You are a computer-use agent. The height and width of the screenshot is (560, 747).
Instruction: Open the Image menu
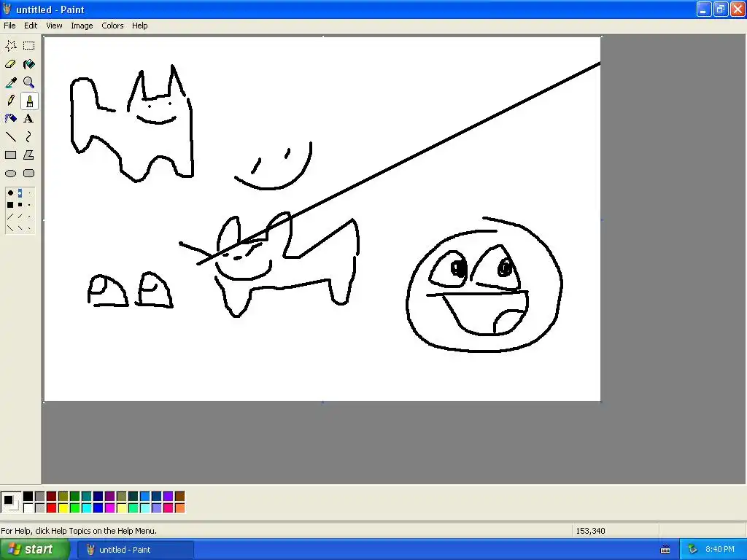(82, 26)
